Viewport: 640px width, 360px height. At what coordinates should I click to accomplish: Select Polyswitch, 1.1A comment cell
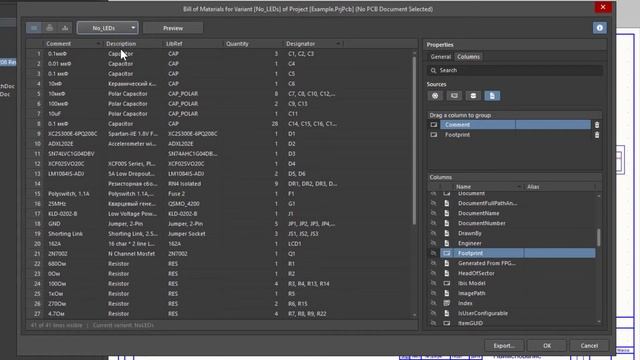click(69, 193)
